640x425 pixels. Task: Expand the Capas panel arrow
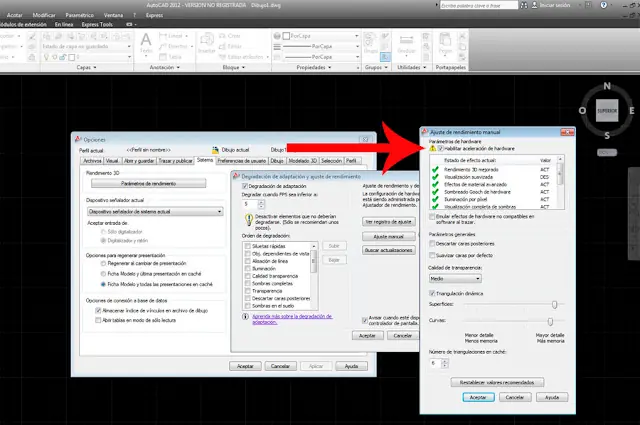pos(95,67)
